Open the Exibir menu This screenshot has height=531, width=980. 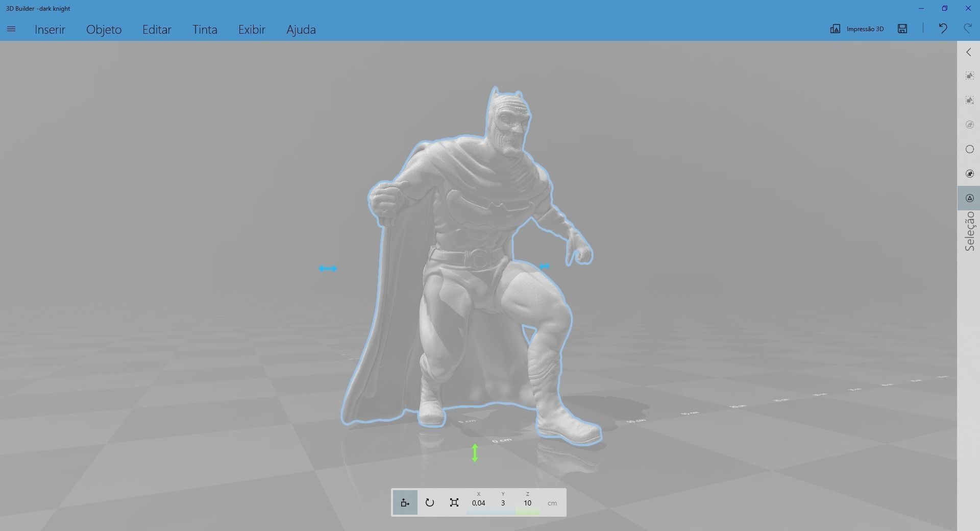point(252,29)
